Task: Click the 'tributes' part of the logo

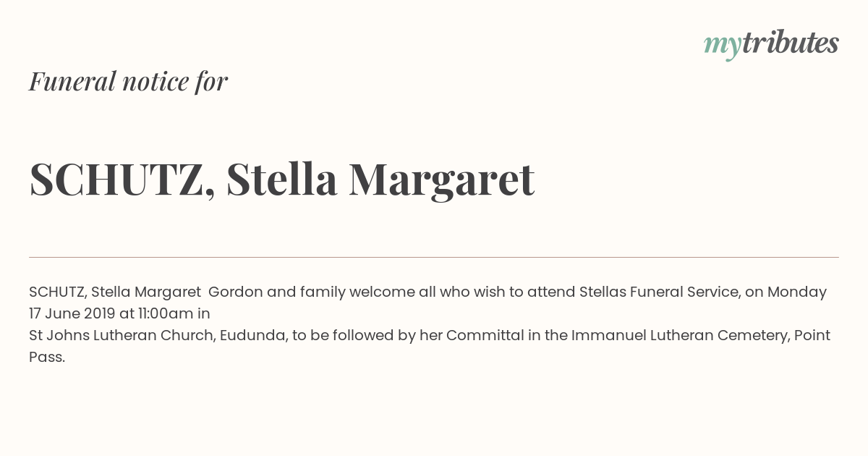Action: [x=791, y=43]
